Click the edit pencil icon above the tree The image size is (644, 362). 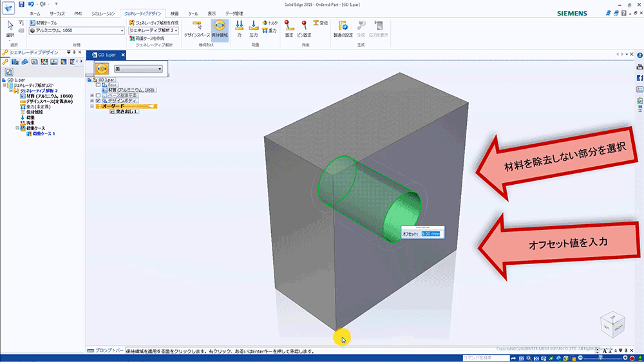point(8,72)
